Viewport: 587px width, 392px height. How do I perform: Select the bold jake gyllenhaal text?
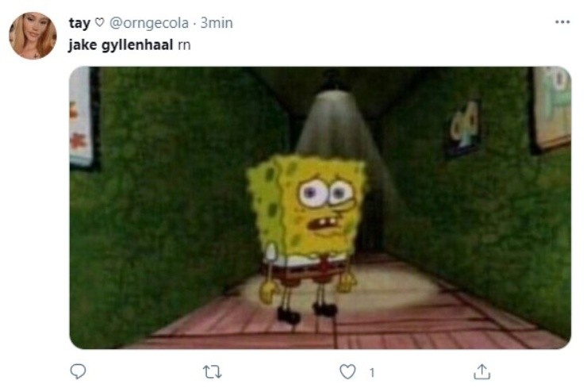pyautogui.click(x=121, y=45)
